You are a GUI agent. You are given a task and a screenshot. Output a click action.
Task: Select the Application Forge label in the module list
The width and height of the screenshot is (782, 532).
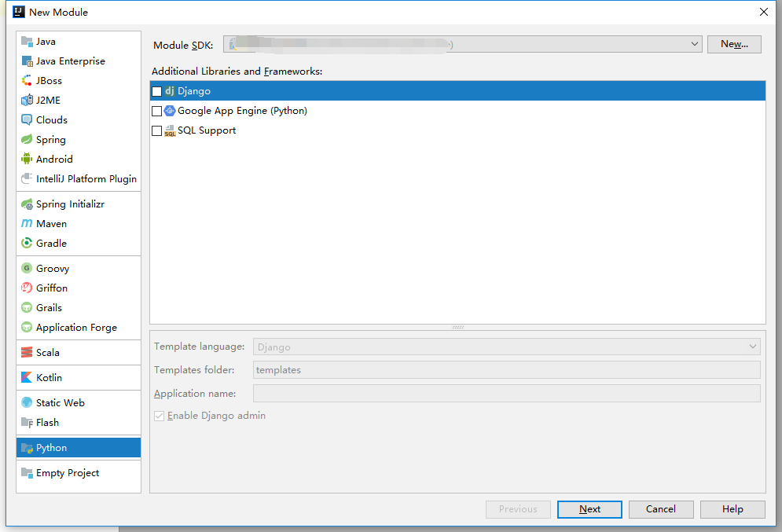[x=76, y=327]
